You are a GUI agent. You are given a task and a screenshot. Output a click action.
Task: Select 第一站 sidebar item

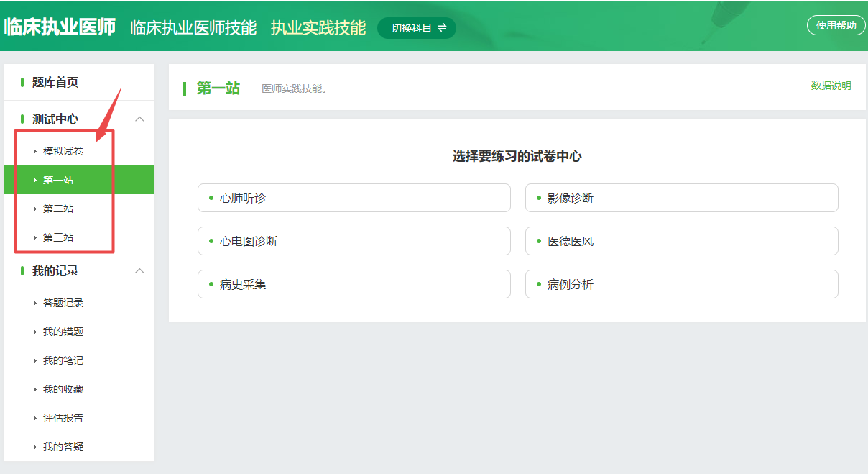coord(58,180)
